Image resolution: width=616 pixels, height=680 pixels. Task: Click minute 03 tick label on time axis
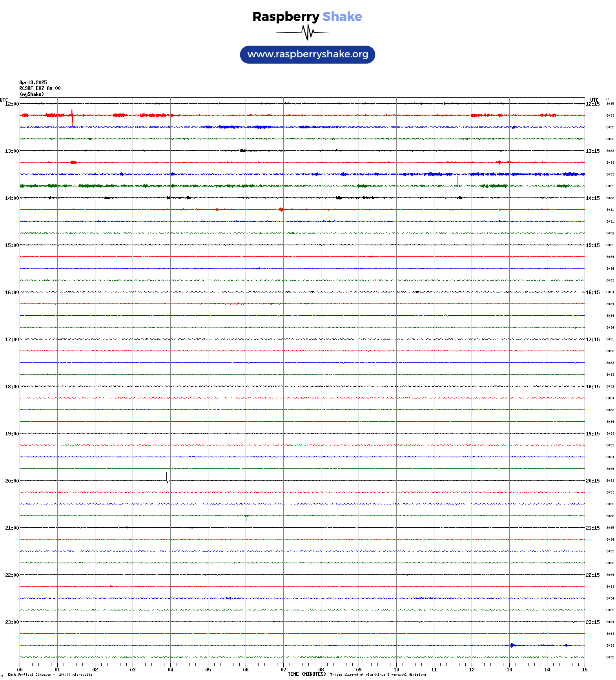pos(133,670)
